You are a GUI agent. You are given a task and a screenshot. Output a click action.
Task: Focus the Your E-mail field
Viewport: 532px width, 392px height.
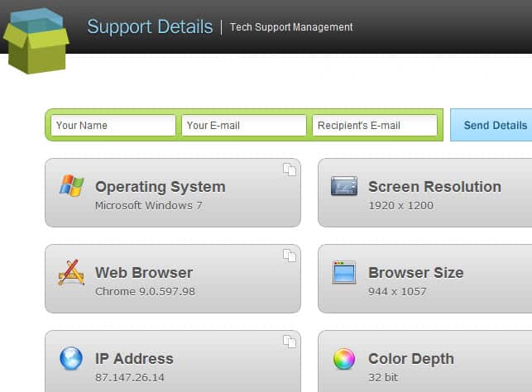(244, 125)
